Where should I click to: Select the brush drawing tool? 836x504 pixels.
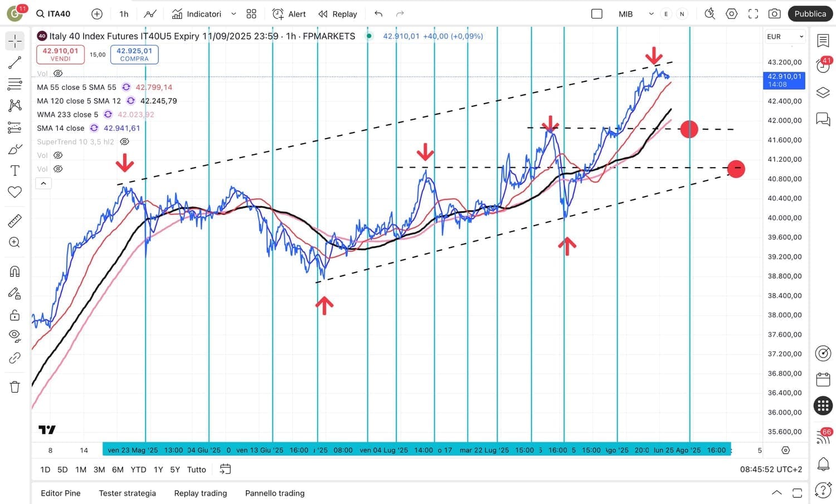pos(15,149)
